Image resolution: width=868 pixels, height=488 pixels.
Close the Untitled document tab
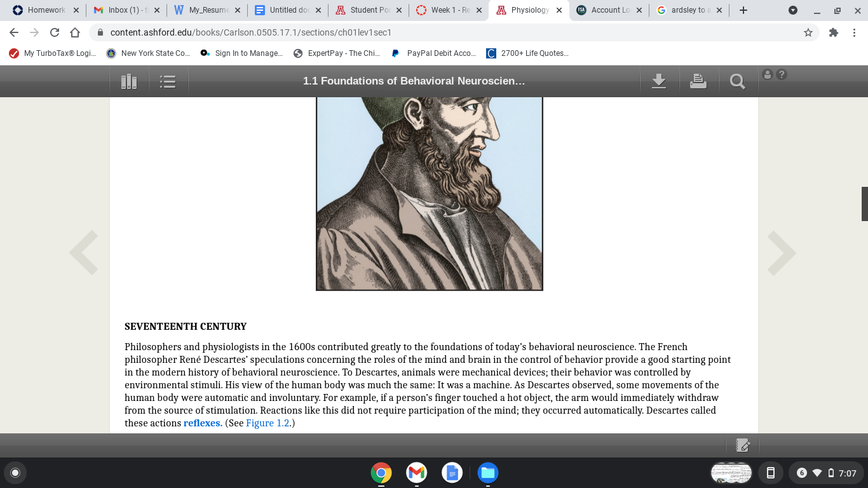(318, 10)
